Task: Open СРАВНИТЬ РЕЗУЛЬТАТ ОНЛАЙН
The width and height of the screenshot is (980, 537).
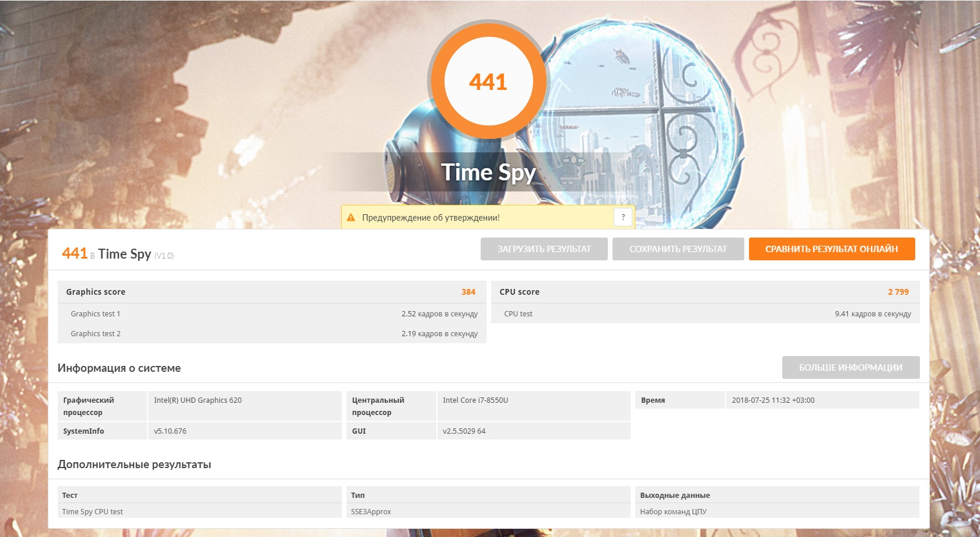Action: (832, 249)
